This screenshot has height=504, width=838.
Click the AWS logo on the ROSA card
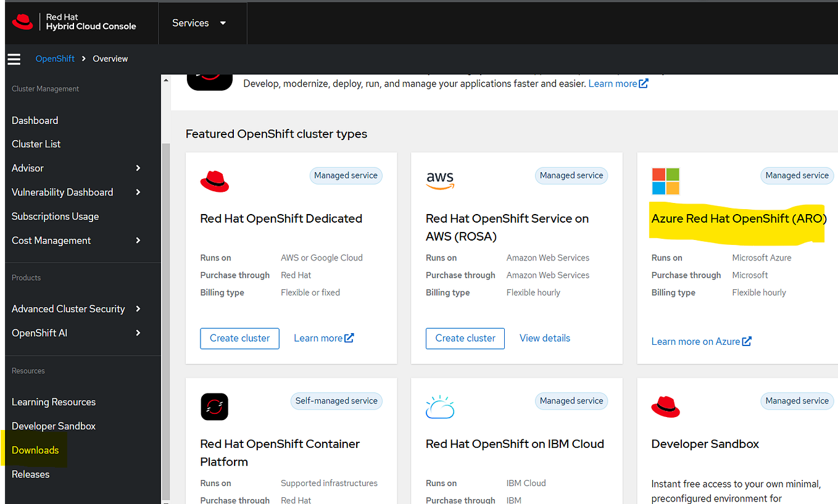(440, 180)
